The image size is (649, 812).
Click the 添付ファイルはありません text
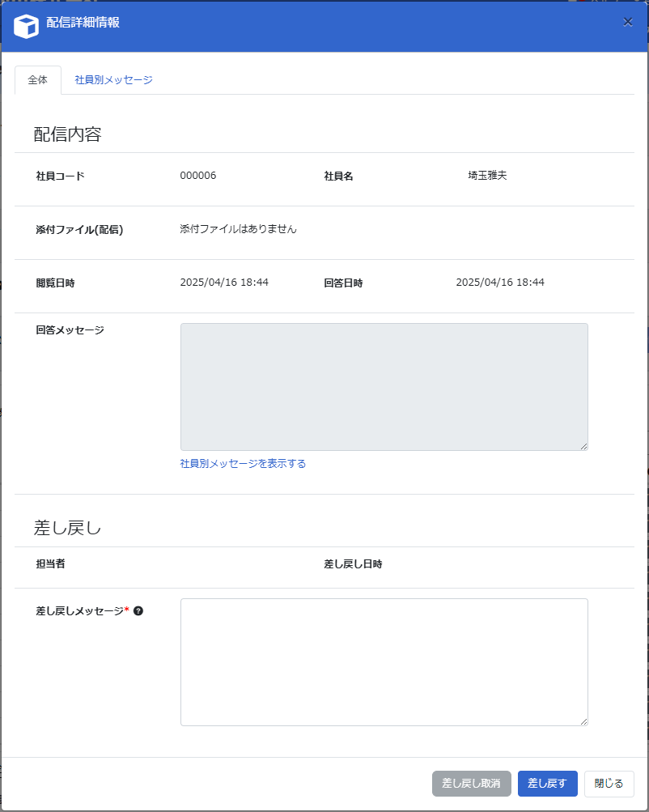coord(238,229)
